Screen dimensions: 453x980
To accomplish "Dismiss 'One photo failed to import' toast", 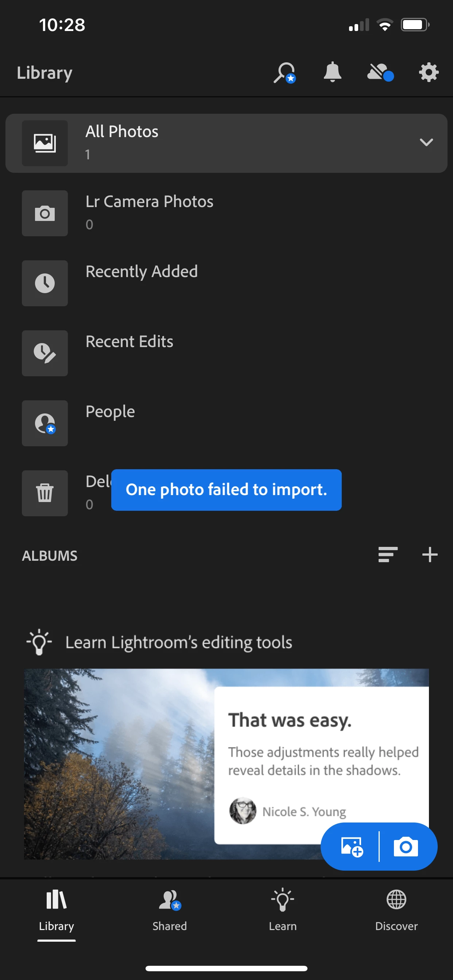I will pyautogui.click(x=226, y=490).
